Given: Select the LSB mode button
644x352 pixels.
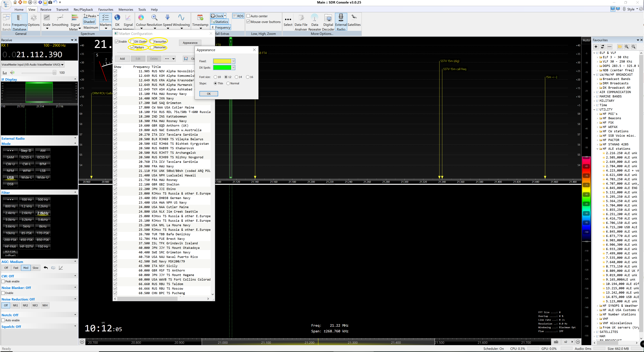Looking at the screenshot, I should point(43,171).
